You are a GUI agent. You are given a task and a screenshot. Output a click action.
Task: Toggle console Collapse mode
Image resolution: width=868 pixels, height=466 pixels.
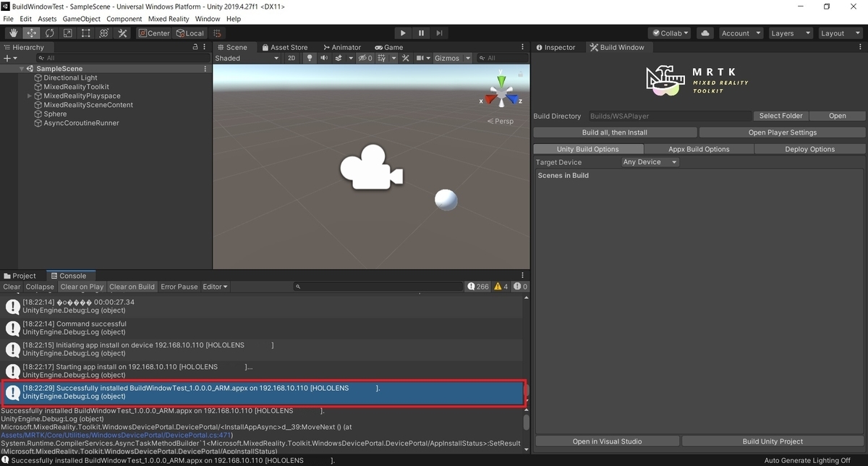[x=40, y=287]
